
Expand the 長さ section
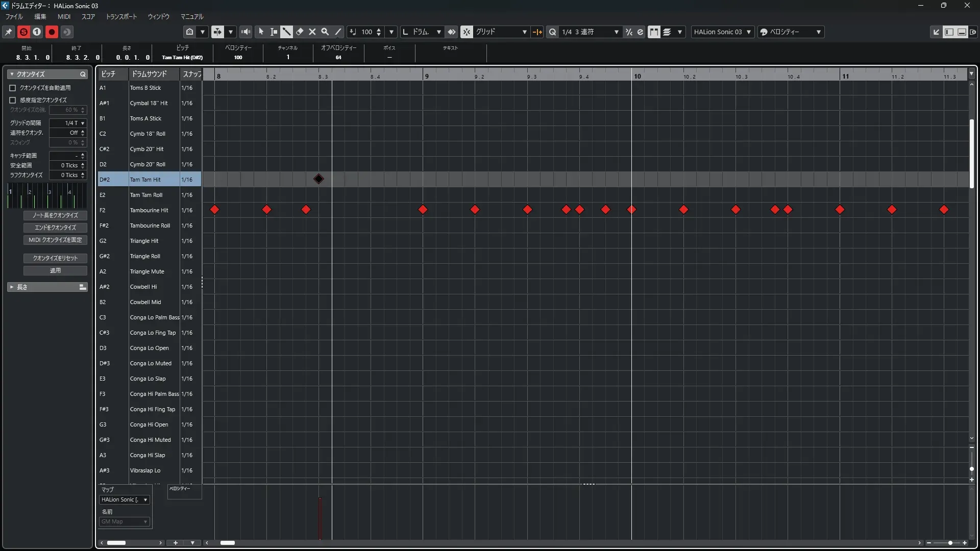(x=12, y=287)
